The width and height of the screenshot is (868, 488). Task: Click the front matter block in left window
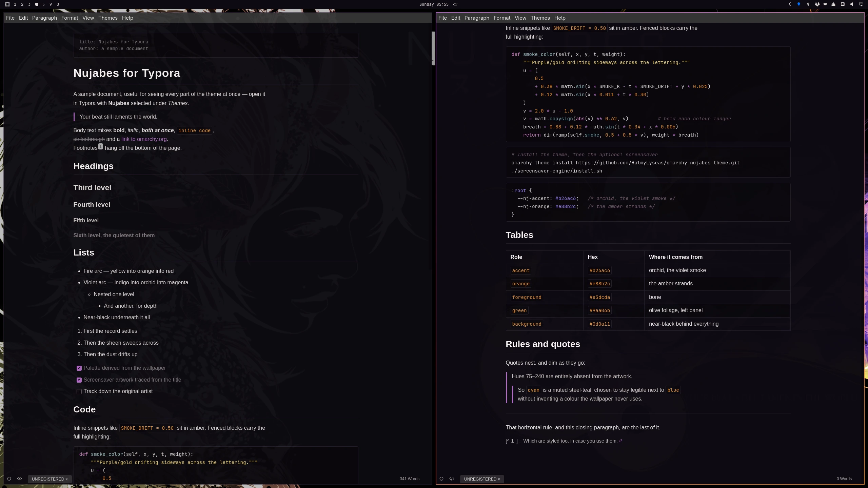(216, 45)
